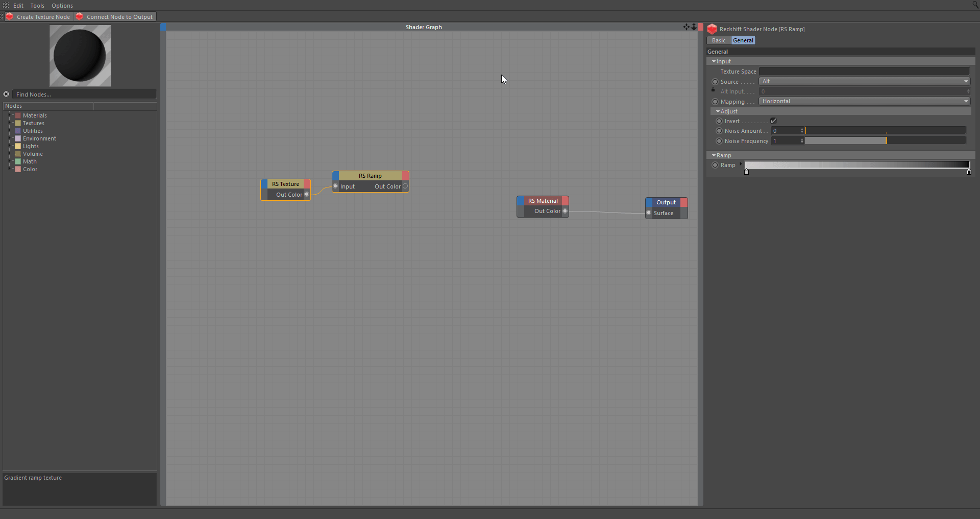Viewport: 980px width, 519px height.
Task: Expand the Textures node category
Action: coord(9,123)
